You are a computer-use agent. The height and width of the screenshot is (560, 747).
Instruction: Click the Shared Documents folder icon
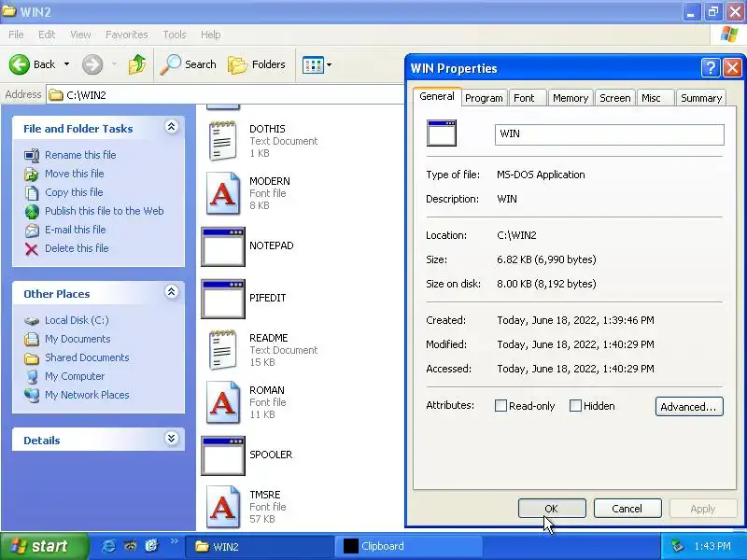(32, 357)
